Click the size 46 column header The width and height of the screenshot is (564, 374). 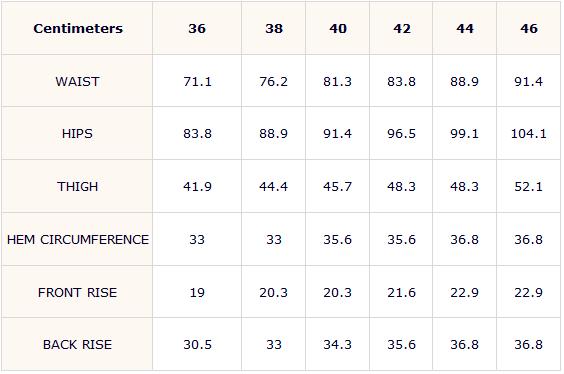coord(529,28)
